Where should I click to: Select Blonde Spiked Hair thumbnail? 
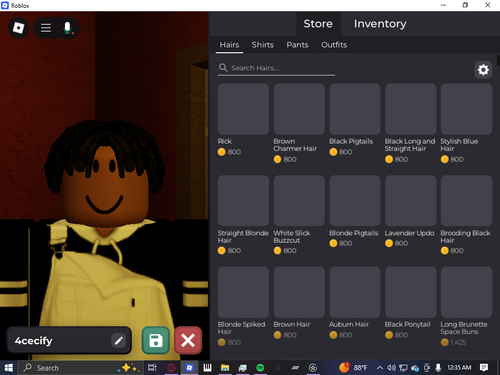pyautogui.click(x=243, y=292)
